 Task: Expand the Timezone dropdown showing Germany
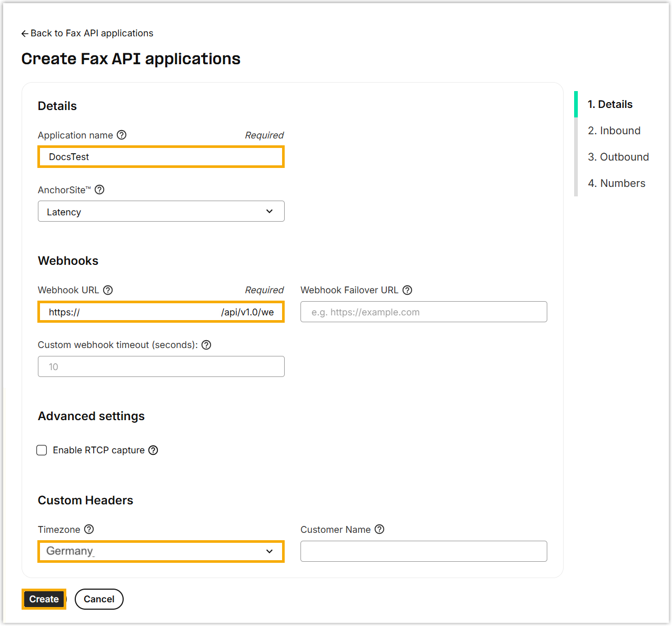tap(161, 551)
